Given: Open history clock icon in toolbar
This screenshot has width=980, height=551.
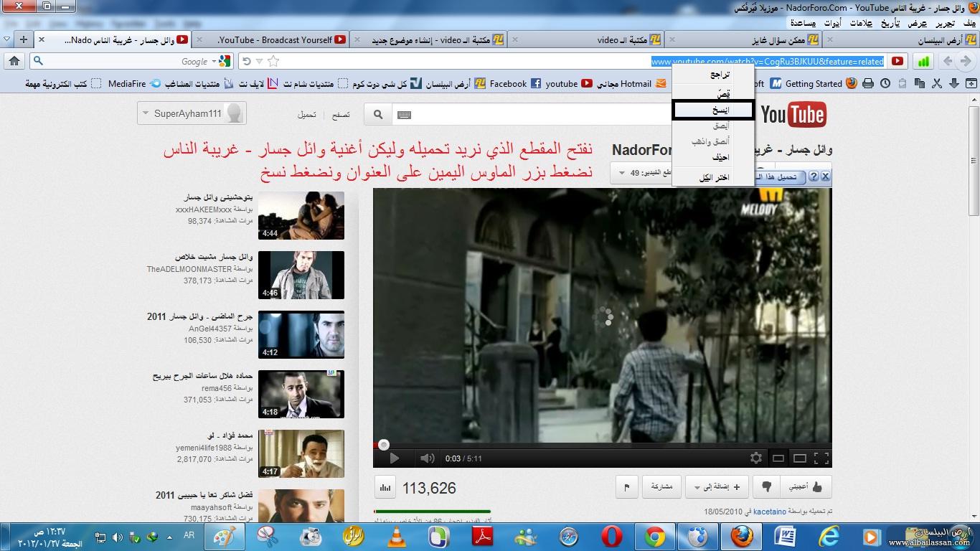Looking at the screenshot, I should (x=885, y=84).
